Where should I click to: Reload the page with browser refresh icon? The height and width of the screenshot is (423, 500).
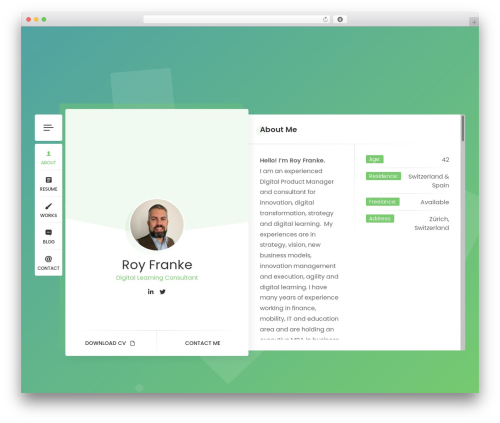coord(325,19)
